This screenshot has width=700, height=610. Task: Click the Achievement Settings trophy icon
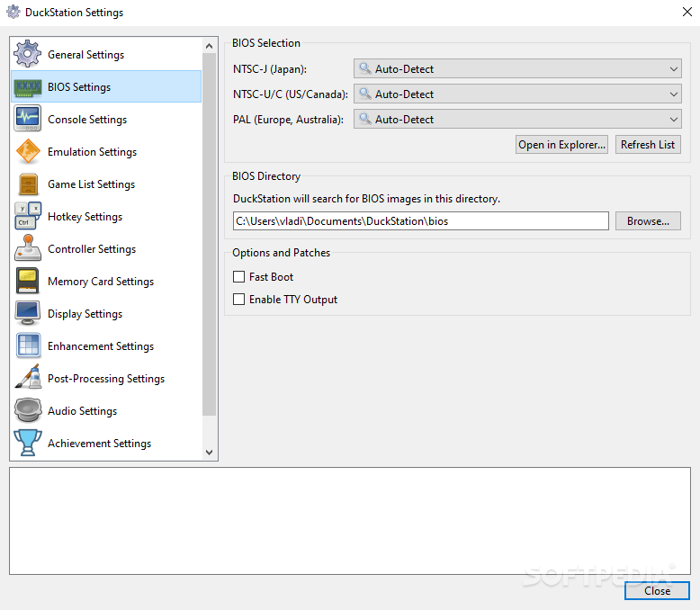pyautogui.click(x=27, y=443)
